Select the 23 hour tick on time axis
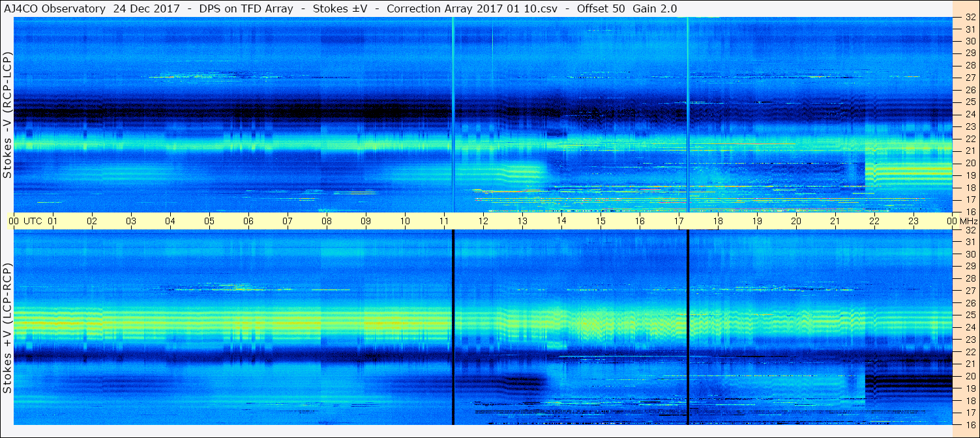The image size is (980, 438). 913,221
